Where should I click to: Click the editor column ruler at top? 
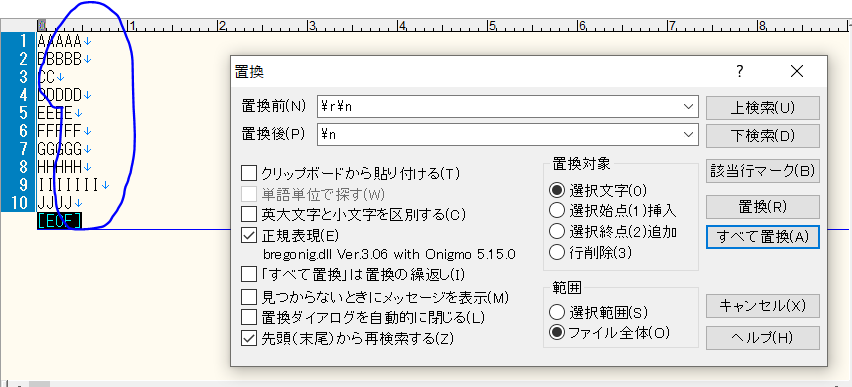pos(443,26)
